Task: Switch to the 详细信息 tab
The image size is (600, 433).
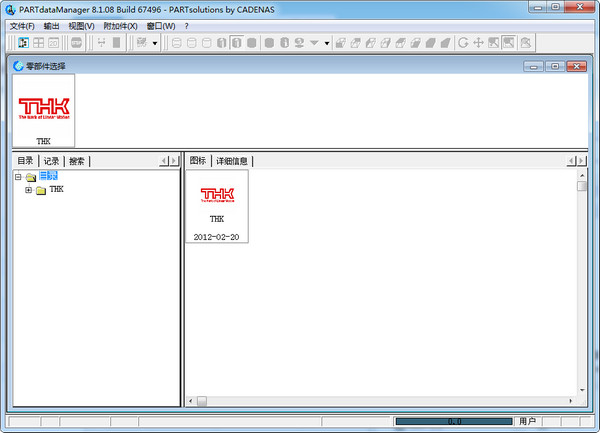Action: click(232, 161)
